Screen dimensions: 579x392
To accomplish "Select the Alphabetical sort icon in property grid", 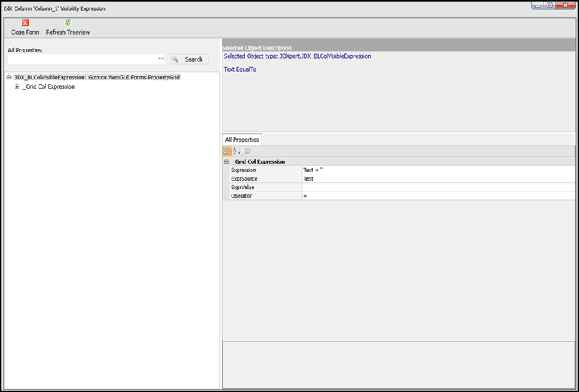I will coord(237,151).
